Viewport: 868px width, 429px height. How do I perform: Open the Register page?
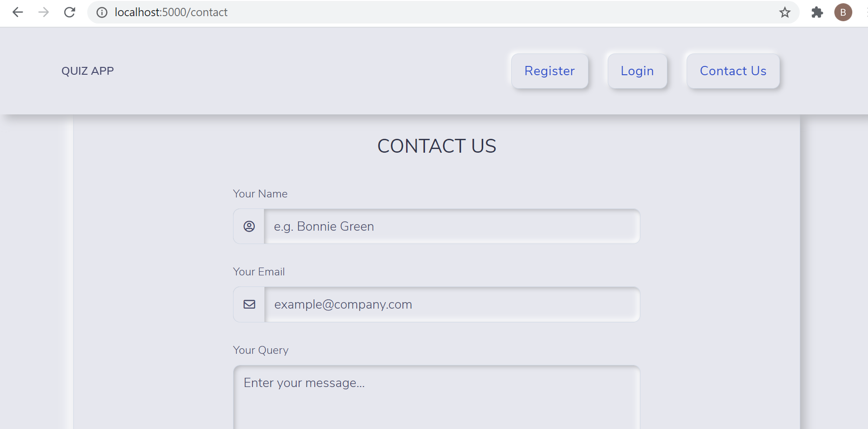coord(550,71)
